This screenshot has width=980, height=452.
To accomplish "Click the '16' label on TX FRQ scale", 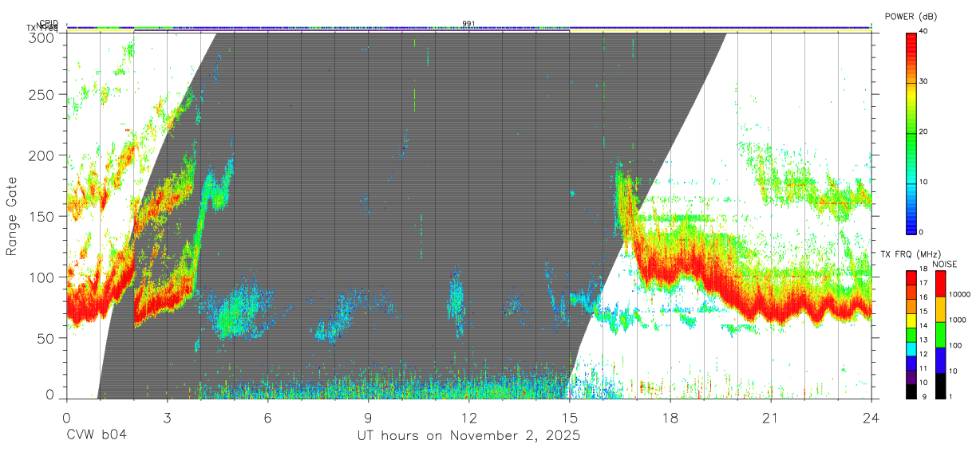I will (x=923, y=297).
